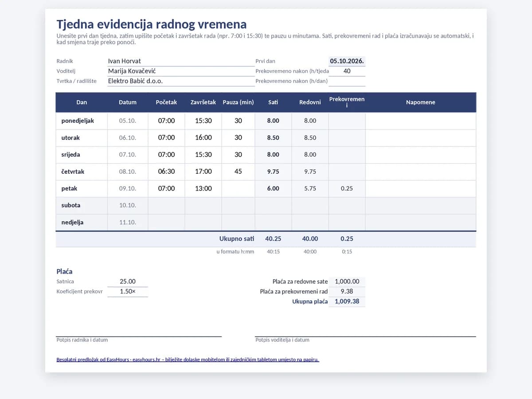
Task: Click the Tvrtka field Elektro Babić d.o.o.
Action: (181, 81)
